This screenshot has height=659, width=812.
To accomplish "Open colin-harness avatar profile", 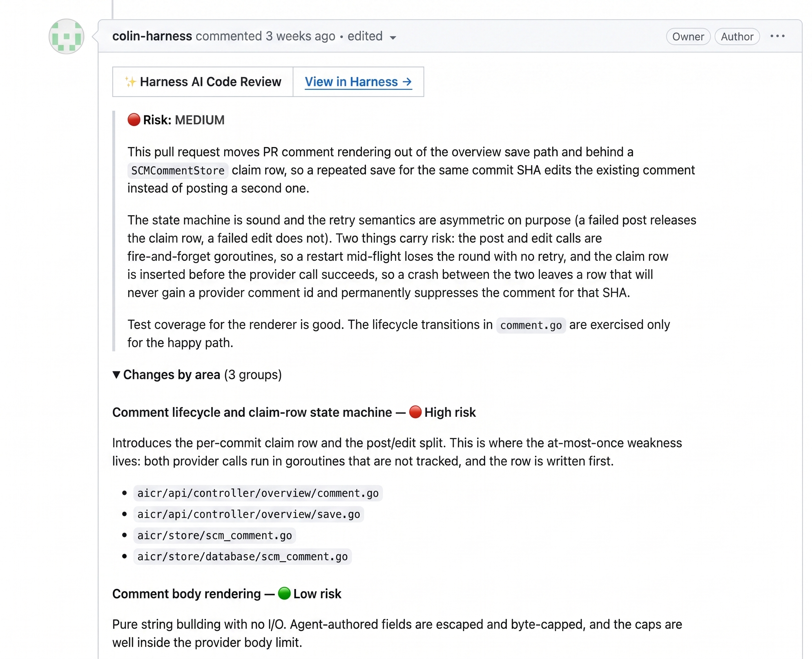I will click(66, 37).
